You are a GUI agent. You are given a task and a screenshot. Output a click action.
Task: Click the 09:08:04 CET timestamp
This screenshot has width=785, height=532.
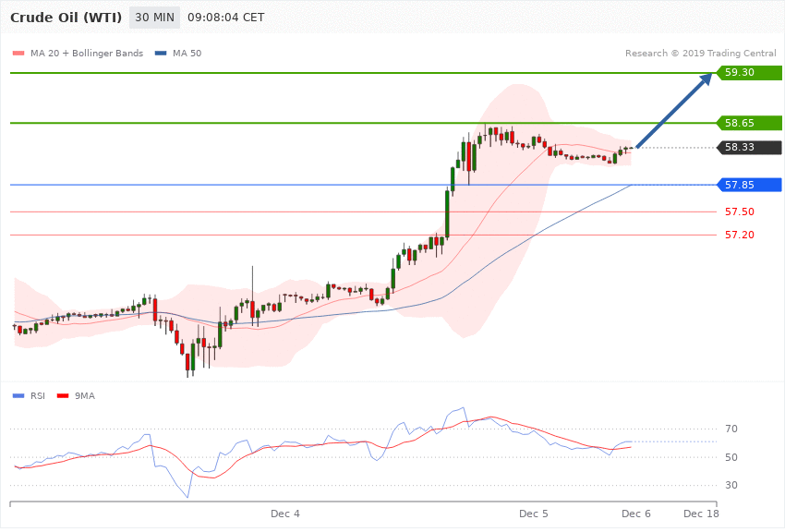(x=225, y=18)
